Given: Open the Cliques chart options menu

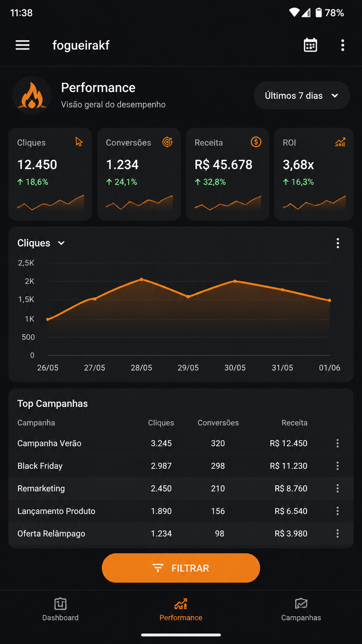Looking at the screenshot, I should click(338, 243).
